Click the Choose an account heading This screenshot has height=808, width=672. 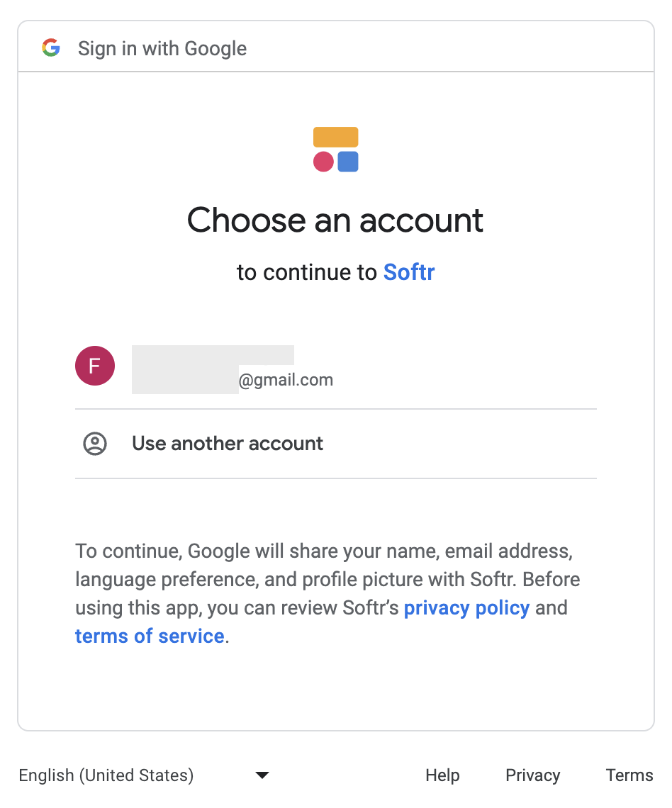[x=335, y=220]
